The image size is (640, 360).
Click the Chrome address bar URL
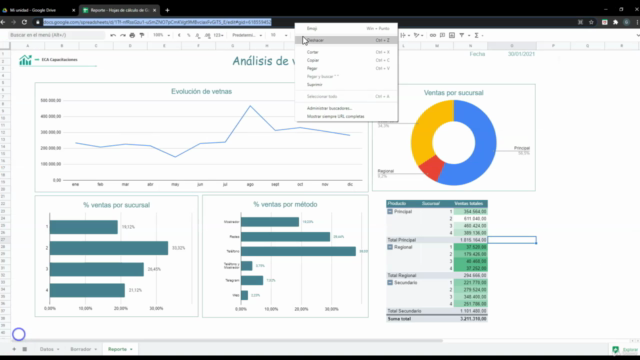157,22
